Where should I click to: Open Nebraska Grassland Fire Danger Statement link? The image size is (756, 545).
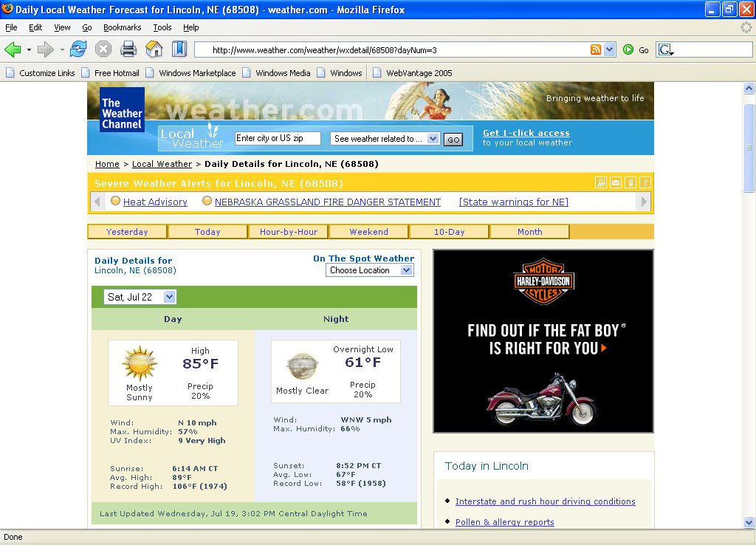[x=328, y=202]
